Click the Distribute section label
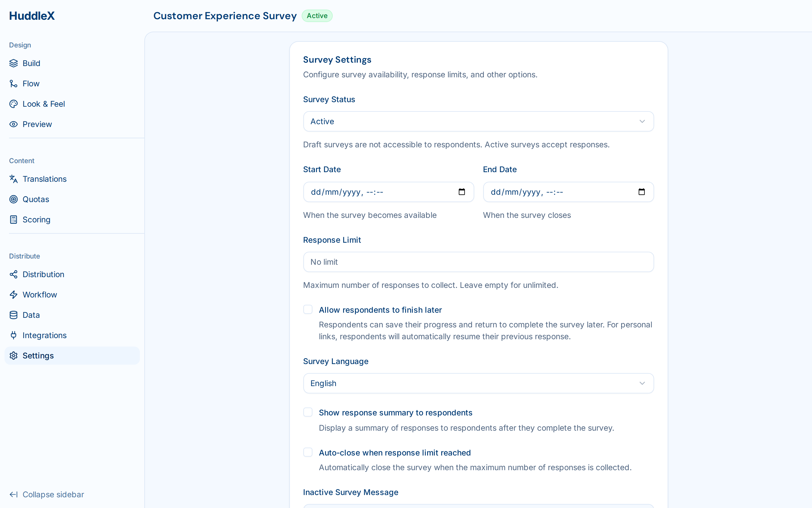812x508 pixels. (25, 256)
